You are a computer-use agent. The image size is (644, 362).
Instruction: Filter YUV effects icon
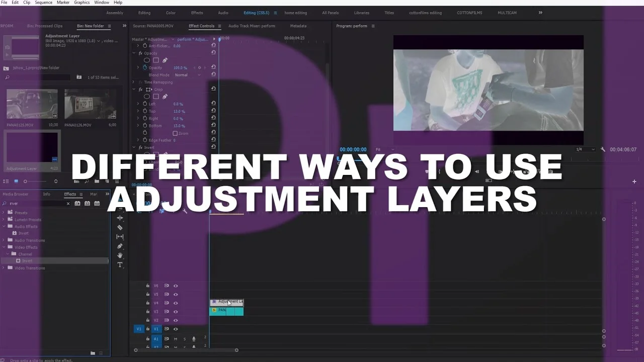(97, 204)
